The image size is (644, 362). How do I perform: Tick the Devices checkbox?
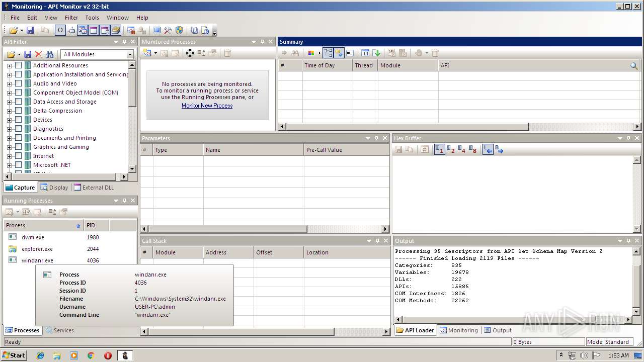coord(19,120)
